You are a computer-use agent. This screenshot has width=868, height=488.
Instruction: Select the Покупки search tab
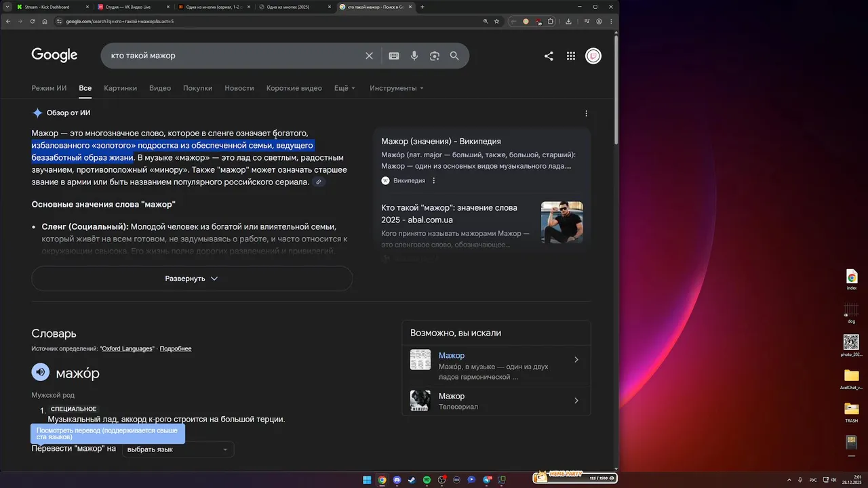tap(197, 88)
